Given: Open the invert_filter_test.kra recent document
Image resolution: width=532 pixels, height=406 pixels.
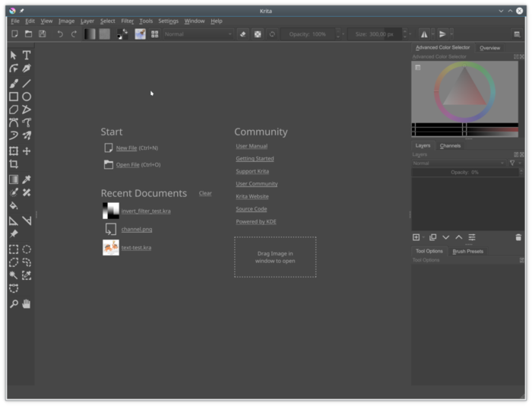Looking at the screenshot, I should click(146, 211).
